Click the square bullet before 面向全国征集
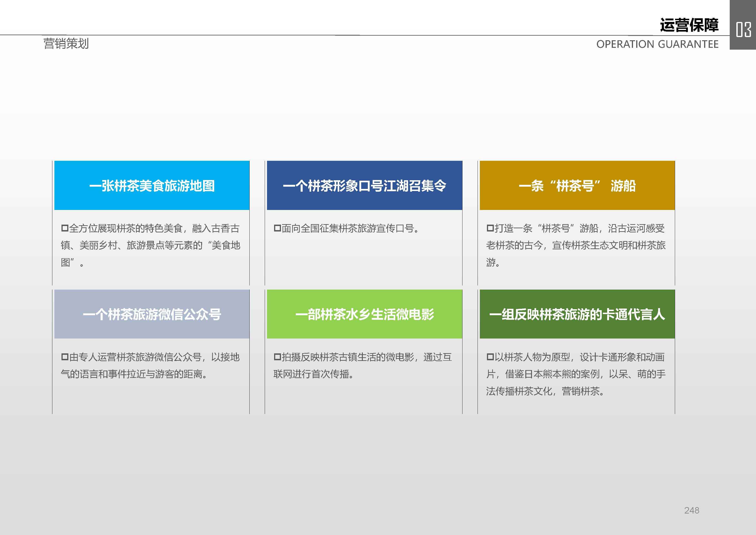 (277, 228)
